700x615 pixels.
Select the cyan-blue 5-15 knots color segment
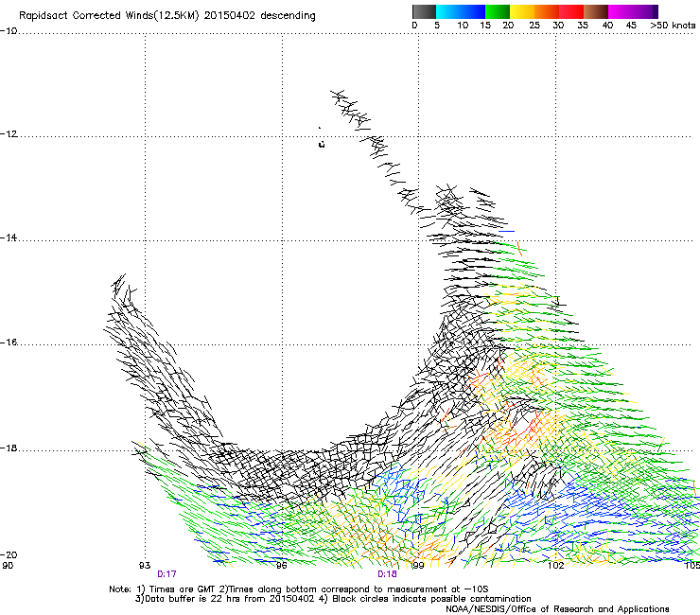tap(461, 11)
